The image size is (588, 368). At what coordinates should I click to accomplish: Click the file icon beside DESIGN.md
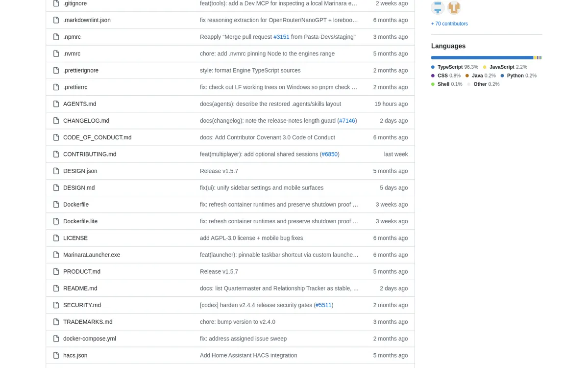[x=56, y=187]
